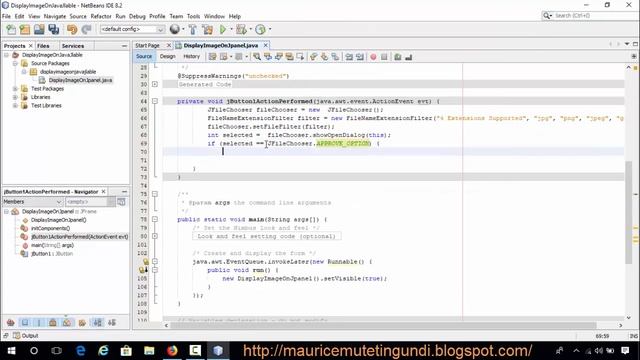Expand the Generated Code fold
This screenshot has width=640, height=360.
[x=155, y=84]
